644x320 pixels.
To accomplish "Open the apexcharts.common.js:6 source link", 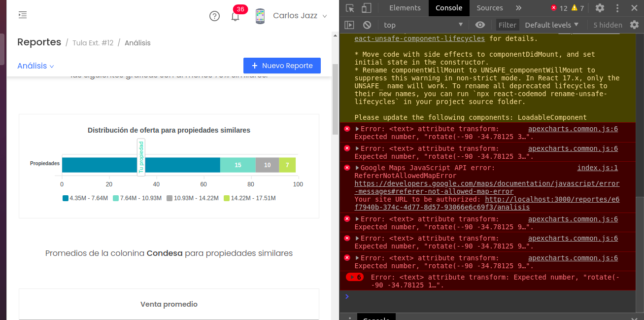I will [x=573, y=129].
